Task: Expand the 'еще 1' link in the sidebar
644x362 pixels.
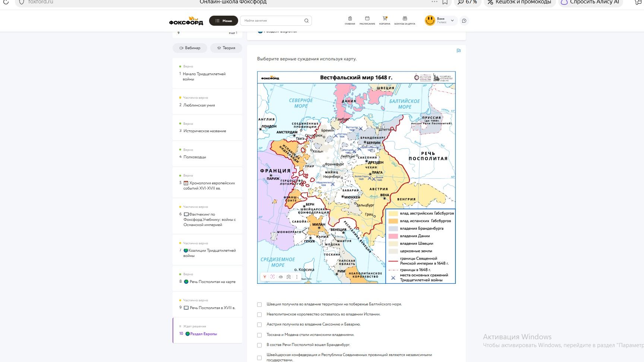Action: [x=233, y=33]
